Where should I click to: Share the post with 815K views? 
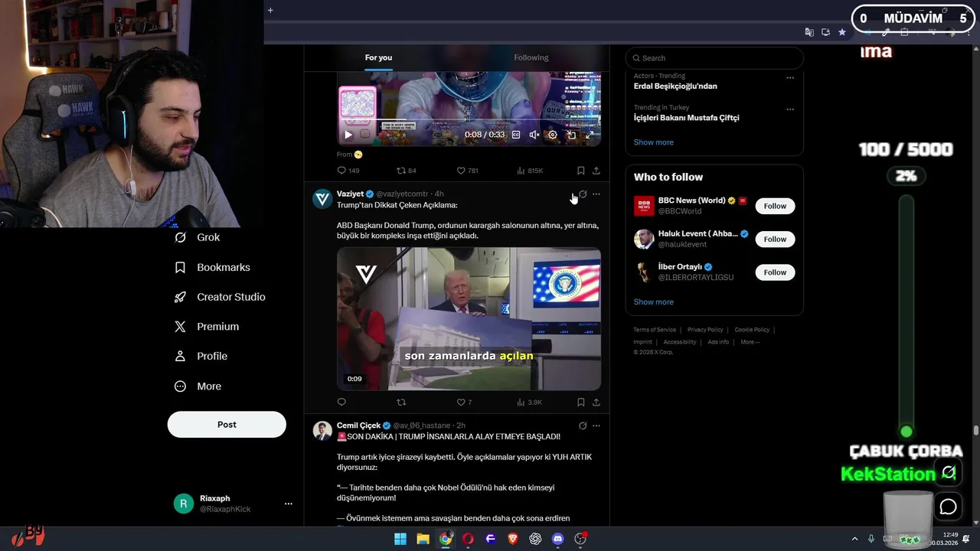point(596,171)
